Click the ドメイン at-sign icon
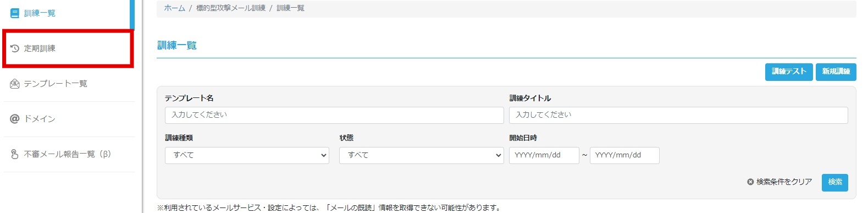The width and height of the screenshot is (868, 213). click(15, 119)
